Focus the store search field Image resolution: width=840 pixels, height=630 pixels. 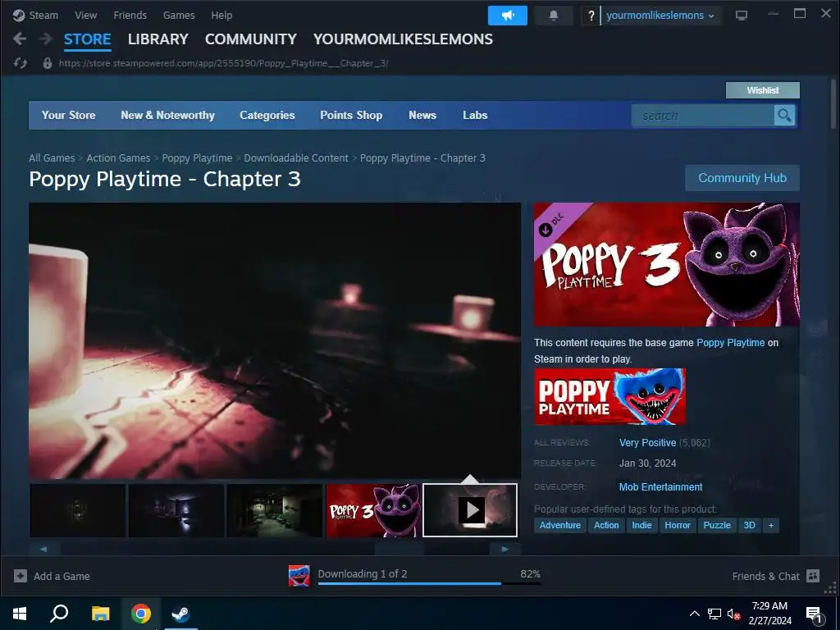[x=703, y=115]
